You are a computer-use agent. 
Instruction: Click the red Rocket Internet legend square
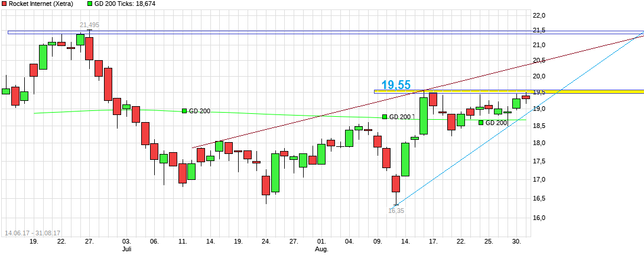[4, 4]
